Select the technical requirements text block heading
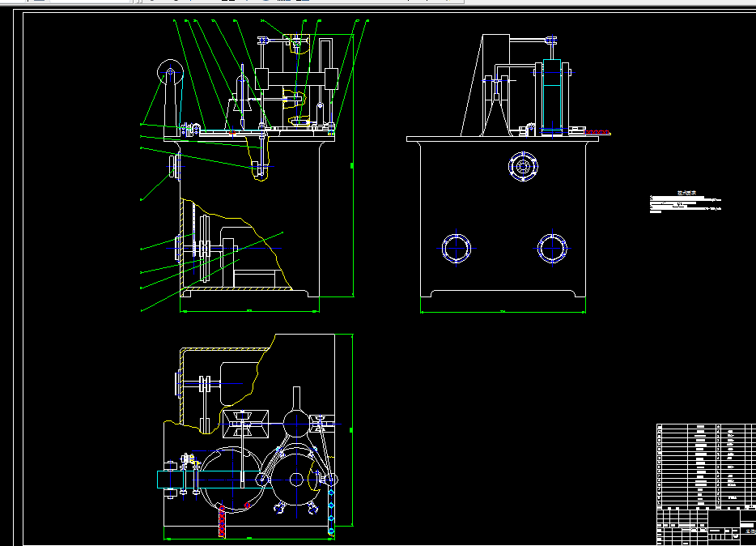 (686, 193)
